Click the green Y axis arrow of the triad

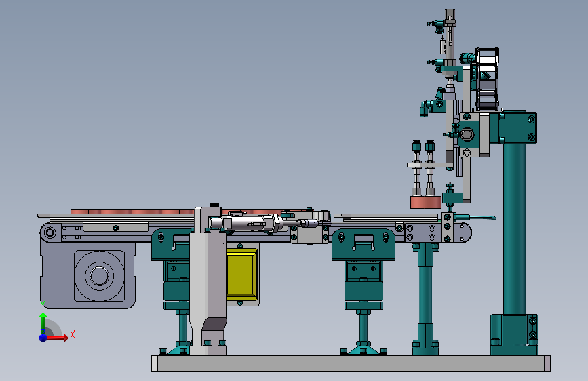(x=43, y=323)
